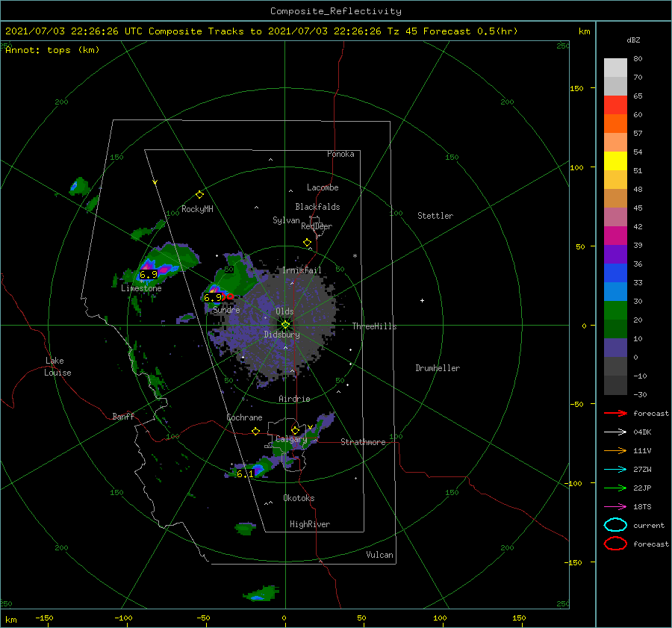
Task: Click the Lacombe city label
Action: pos(323,187)
